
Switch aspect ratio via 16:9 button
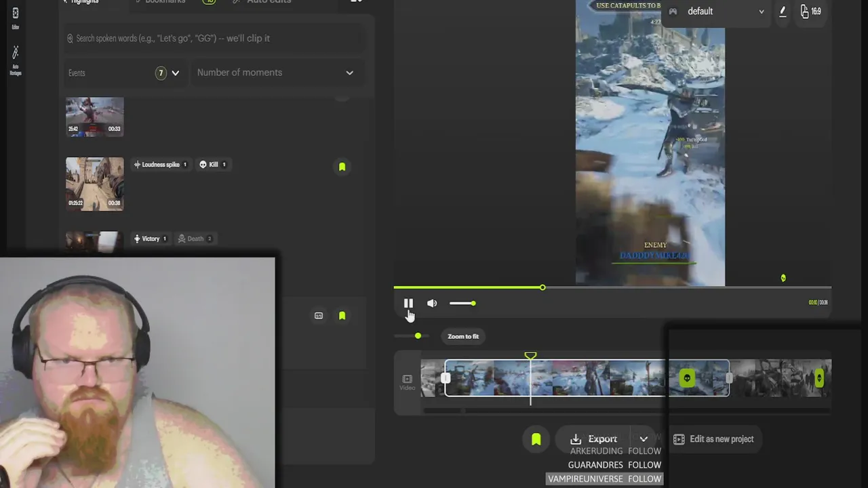(x=811, y=12)
